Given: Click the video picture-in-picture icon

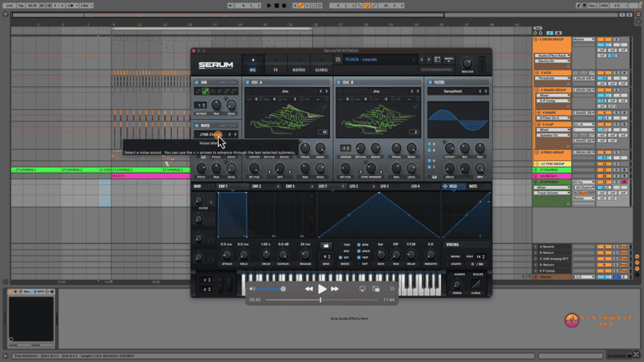Looking at the screenshot, I should click(376, 289).
